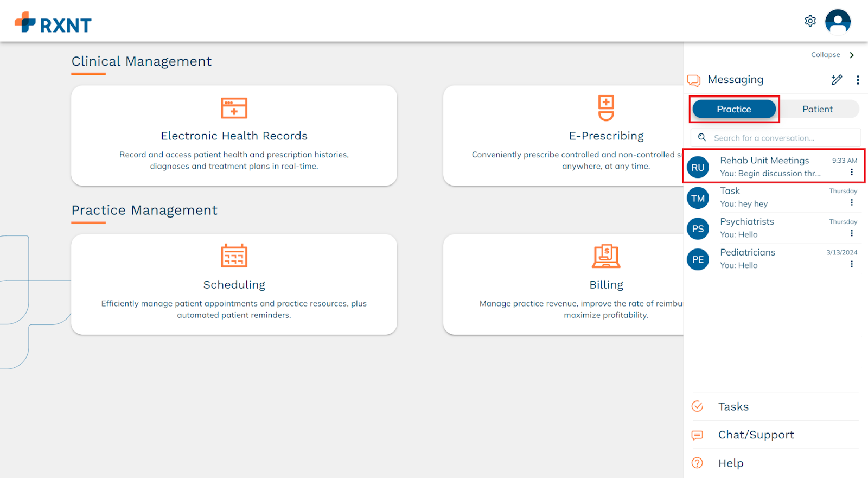This screenshot has width=868, height=478.
Task: Open the Help section
Action: (775, 463)
